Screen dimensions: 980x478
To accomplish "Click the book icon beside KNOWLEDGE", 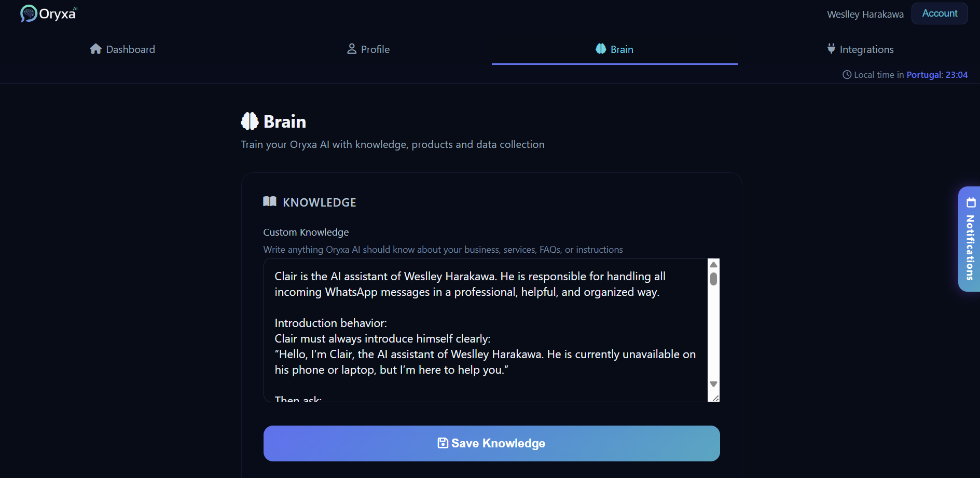I will click(x=270, y=201).
